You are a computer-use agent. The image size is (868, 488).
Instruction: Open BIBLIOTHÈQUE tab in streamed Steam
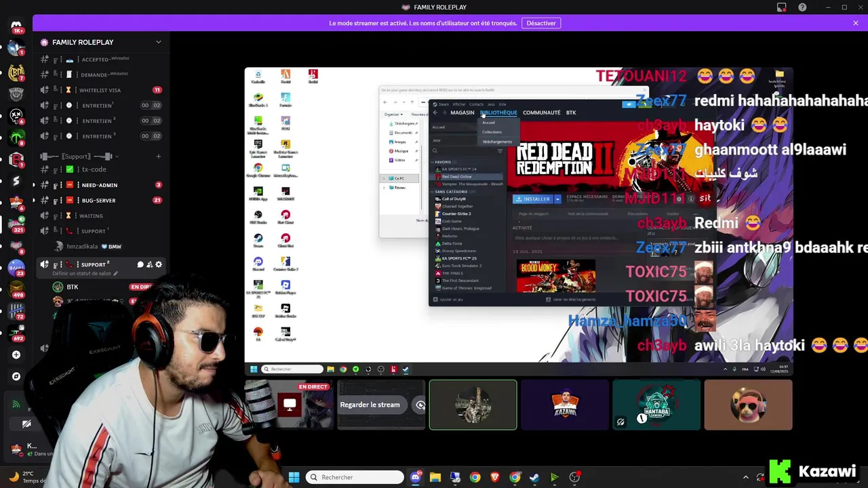(x=498, y=113)
